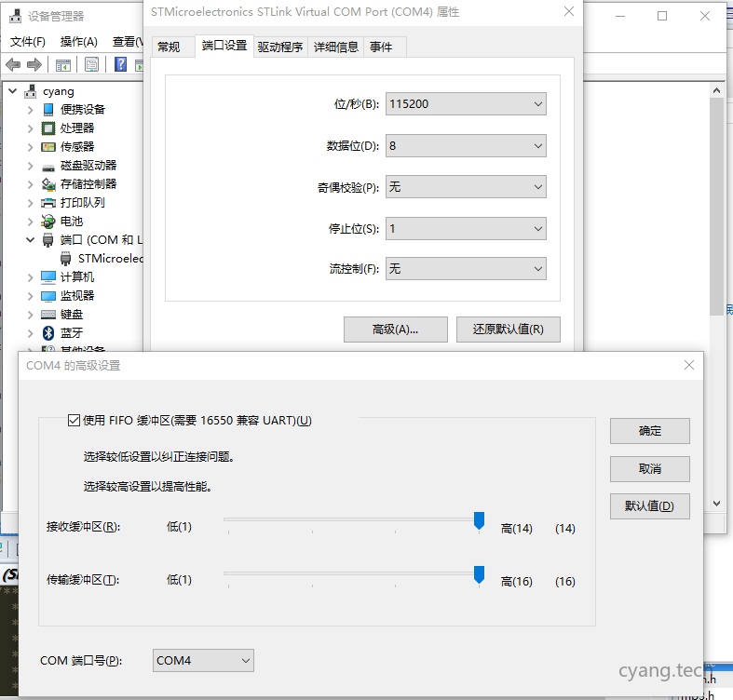Screen dimensions: 733x700
Task: Click the keyboard category icon
Action: click(48, 315)
